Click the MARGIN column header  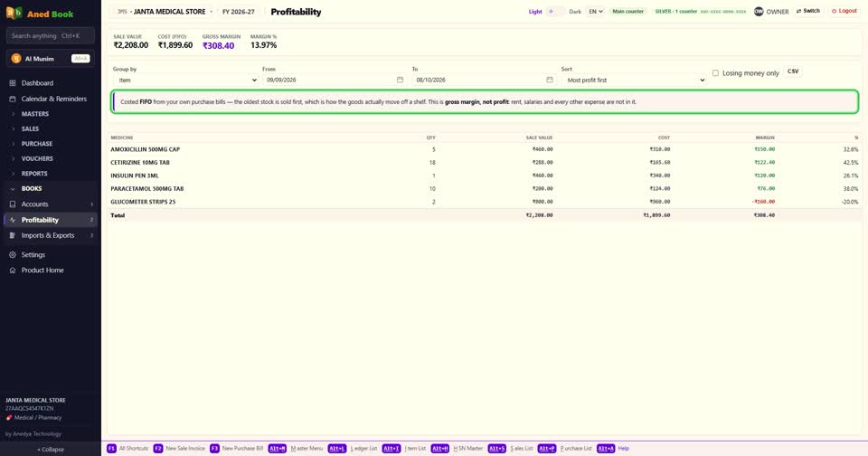tap(765, 138)
